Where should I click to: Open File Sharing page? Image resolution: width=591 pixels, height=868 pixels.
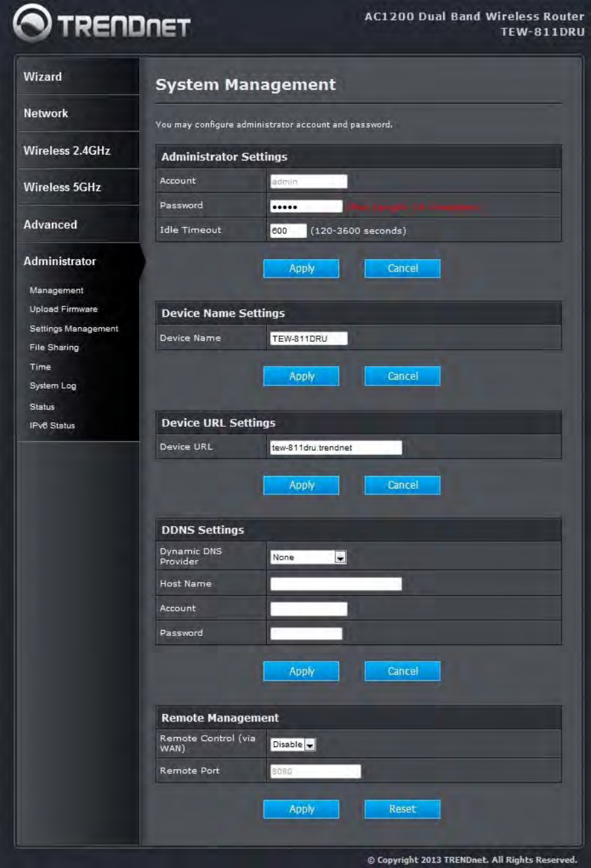pyautogui.click(x=54, y=347)
